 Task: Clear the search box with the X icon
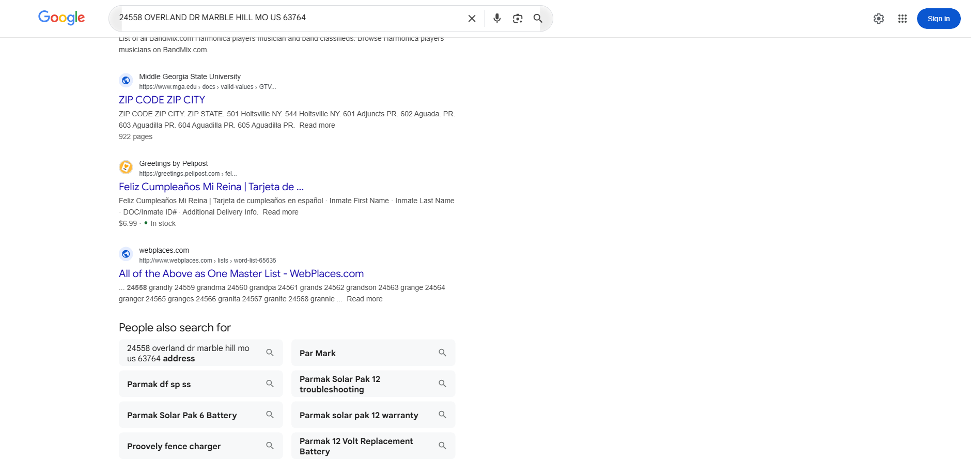pyautogui.click(x=472, y=19)
